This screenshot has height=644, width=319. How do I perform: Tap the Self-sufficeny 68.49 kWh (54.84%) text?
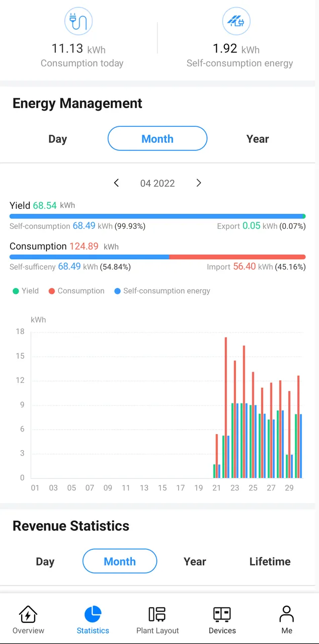click(x=70, y=267)
